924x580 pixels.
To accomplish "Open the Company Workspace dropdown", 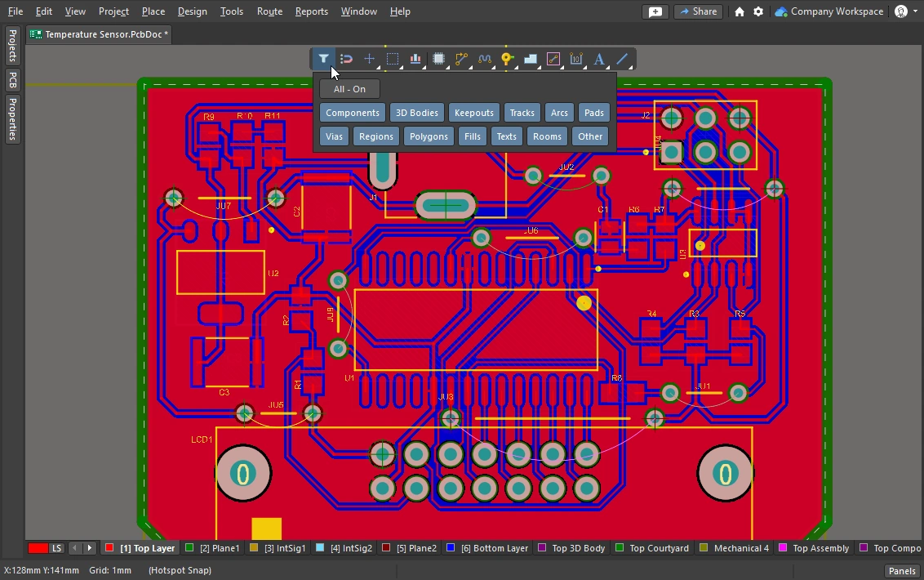I will (x=828, y=11).
